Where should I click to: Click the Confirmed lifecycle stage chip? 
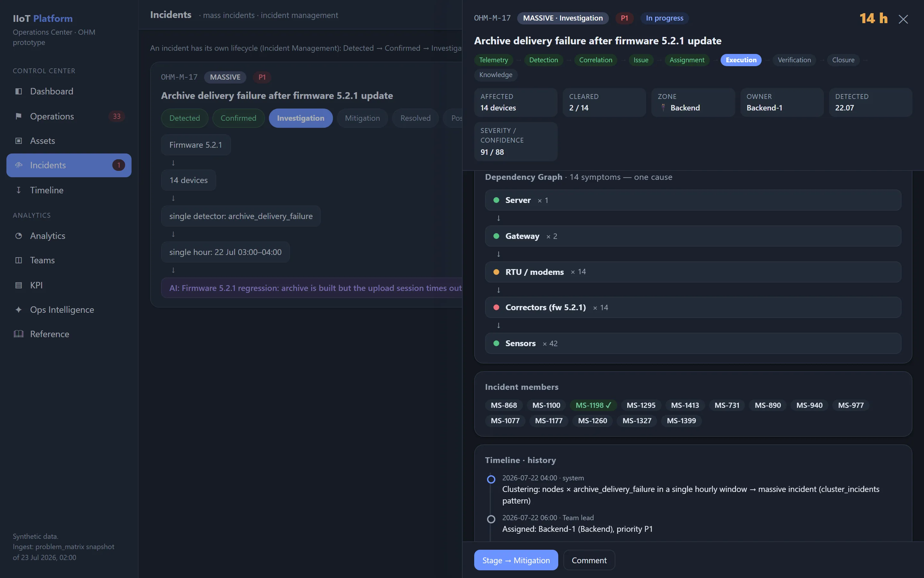(x=238, y=118)
